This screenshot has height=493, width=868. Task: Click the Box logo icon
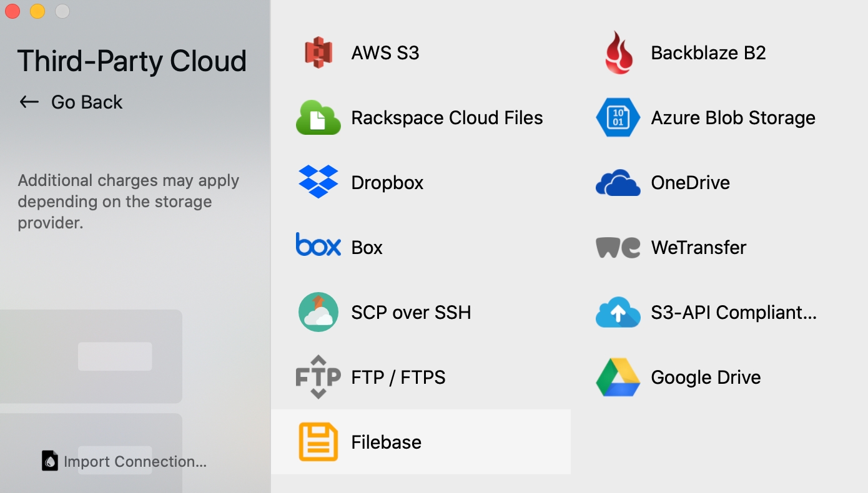pos(318,245)
